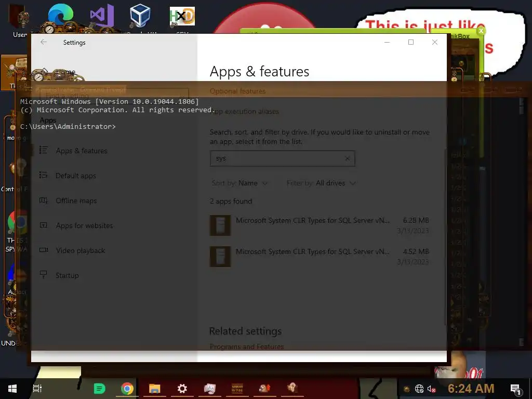
Task: Open Startup sidebar item
Action: [67, 275]
